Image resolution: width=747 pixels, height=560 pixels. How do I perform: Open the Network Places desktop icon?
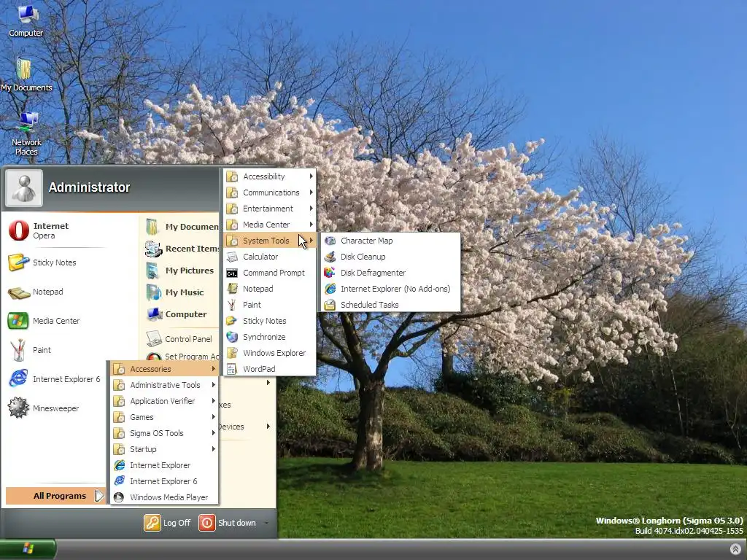27,134
